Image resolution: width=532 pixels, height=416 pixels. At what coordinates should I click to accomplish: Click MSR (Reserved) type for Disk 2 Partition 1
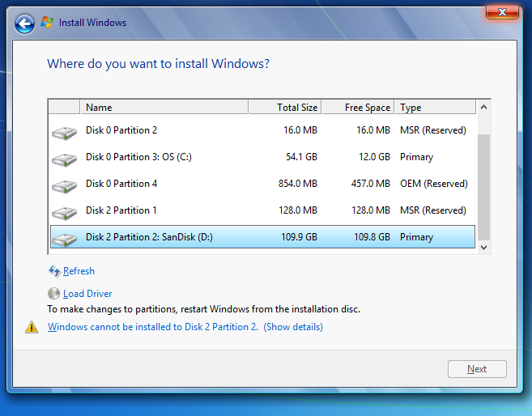(433, 210)
